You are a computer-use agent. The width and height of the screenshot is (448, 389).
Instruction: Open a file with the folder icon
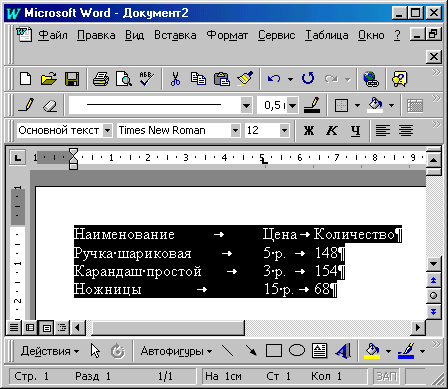point(49,79)
